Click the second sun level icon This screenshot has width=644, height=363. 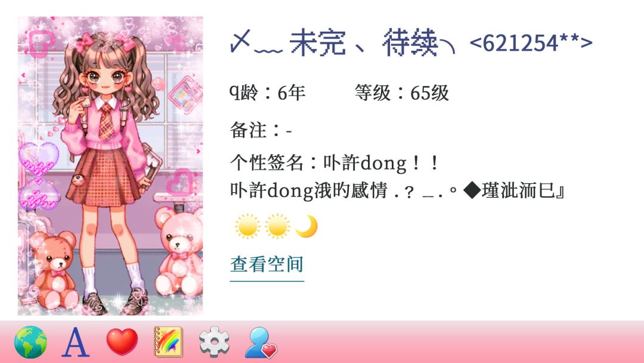[x=277, y=226]
